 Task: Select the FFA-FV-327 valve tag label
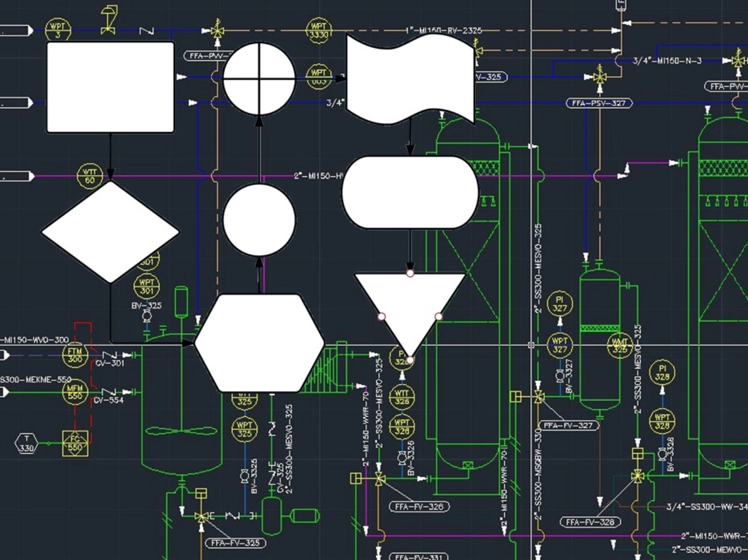pyautogui.click(x=568, y=426)
